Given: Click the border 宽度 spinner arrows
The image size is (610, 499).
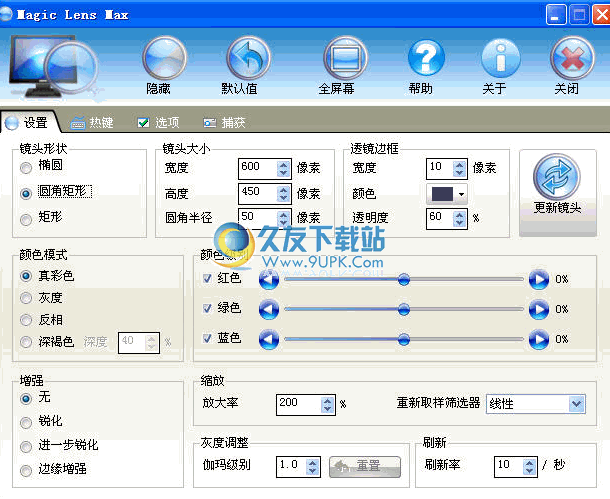Looking at the screenshot, I should [459, 169].
